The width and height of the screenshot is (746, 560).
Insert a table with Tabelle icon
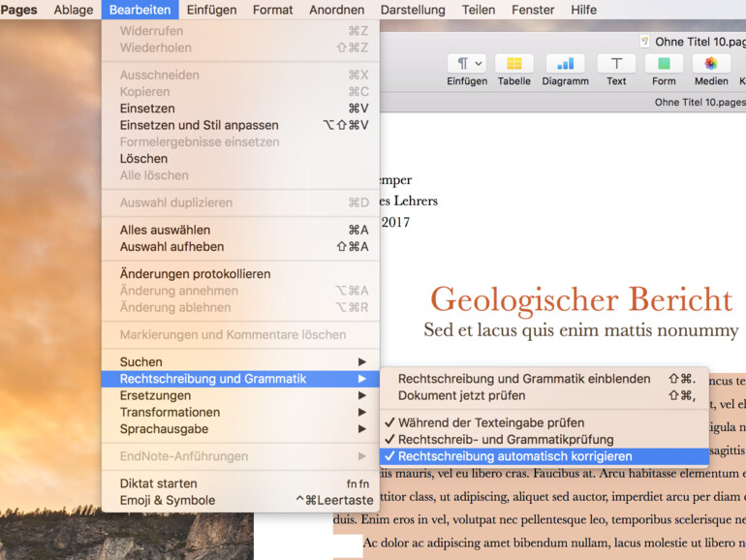pyautogui.click(x=513, y=63)
